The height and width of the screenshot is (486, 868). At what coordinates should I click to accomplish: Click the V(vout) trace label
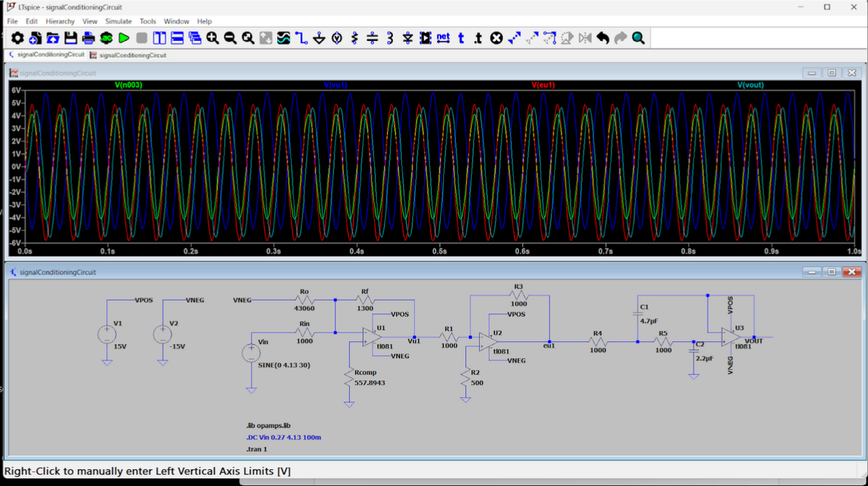[x=750, y=85]
